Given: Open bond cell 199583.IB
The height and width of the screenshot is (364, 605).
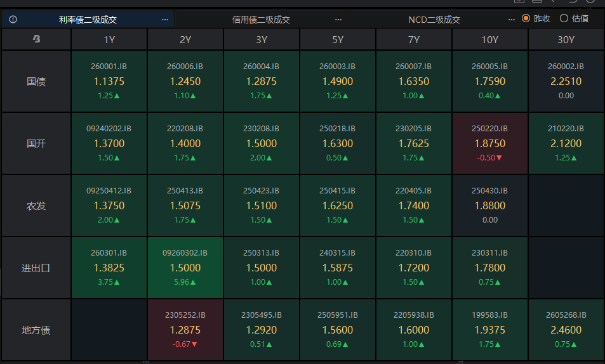Looking at the screenshot, I should pyautogui.click(x=490, y=330).
